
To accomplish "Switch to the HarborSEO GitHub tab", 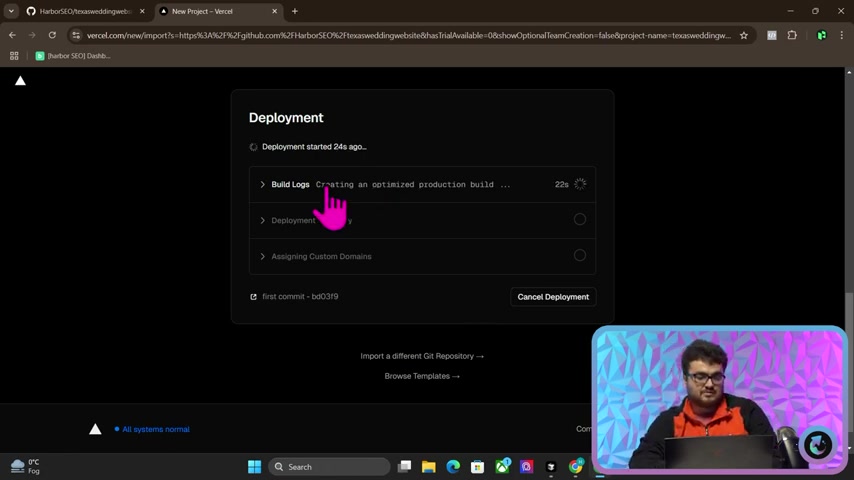I will pyautogui.click(x=85, y=11).
